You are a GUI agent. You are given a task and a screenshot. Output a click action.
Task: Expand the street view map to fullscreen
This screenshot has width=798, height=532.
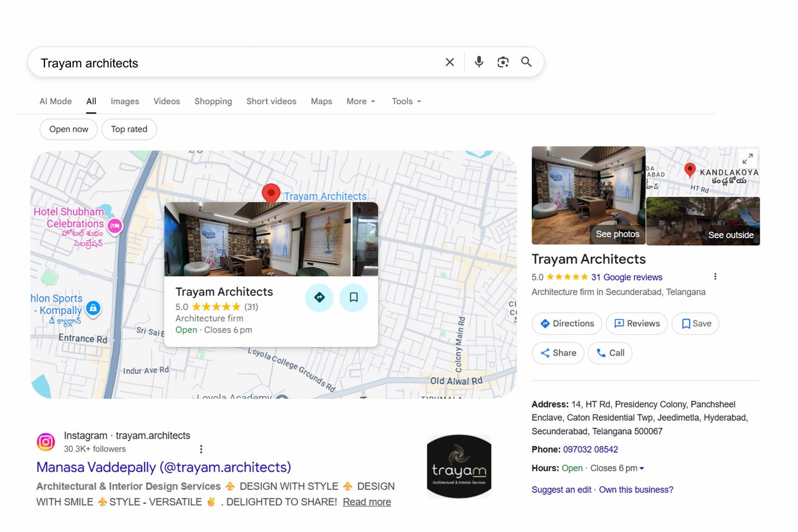pyautogui.click(x=747, y=160)
